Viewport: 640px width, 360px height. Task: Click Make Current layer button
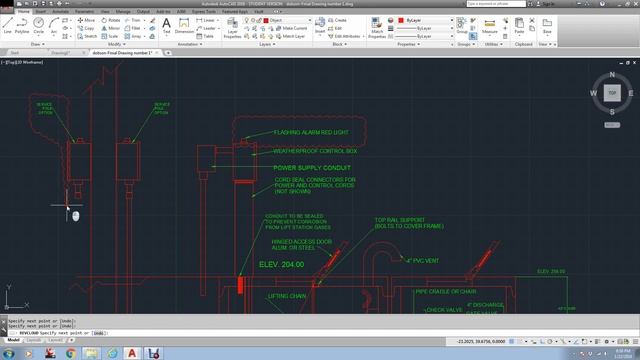(291, 28)
